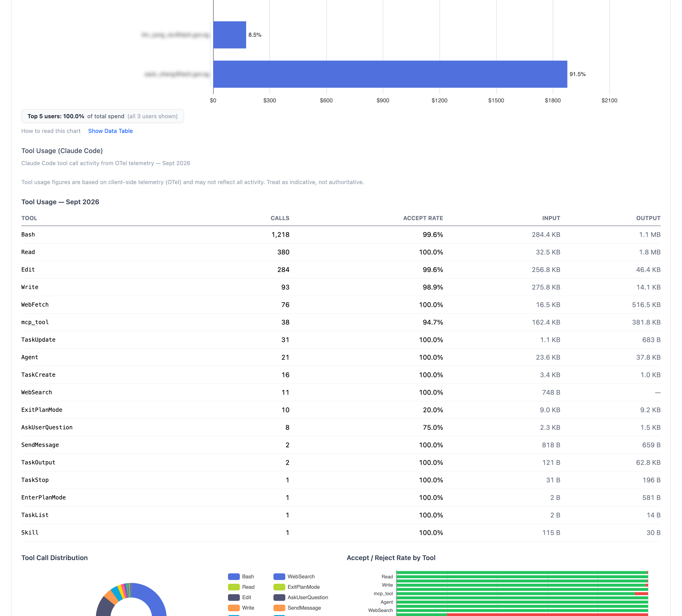Open the Show Data Table link
Viewport: 682px width, 616px height.
click(110, 131)
